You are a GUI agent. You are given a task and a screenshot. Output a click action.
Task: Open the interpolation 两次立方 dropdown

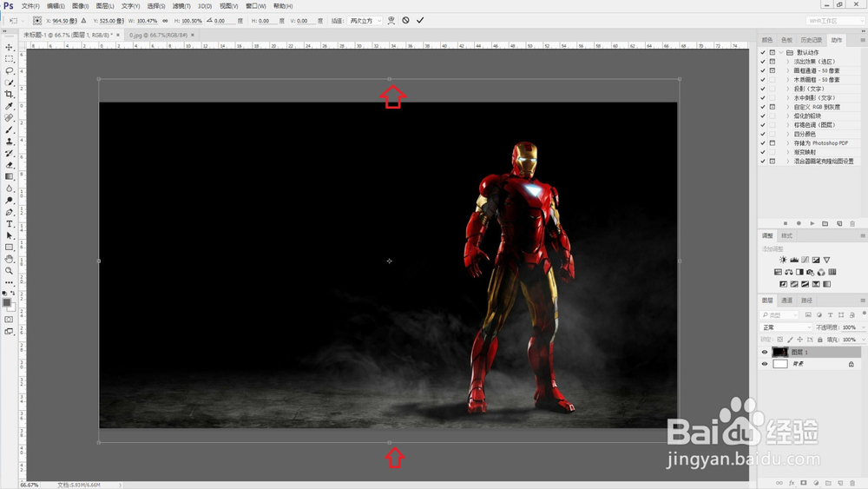point(365,21)
